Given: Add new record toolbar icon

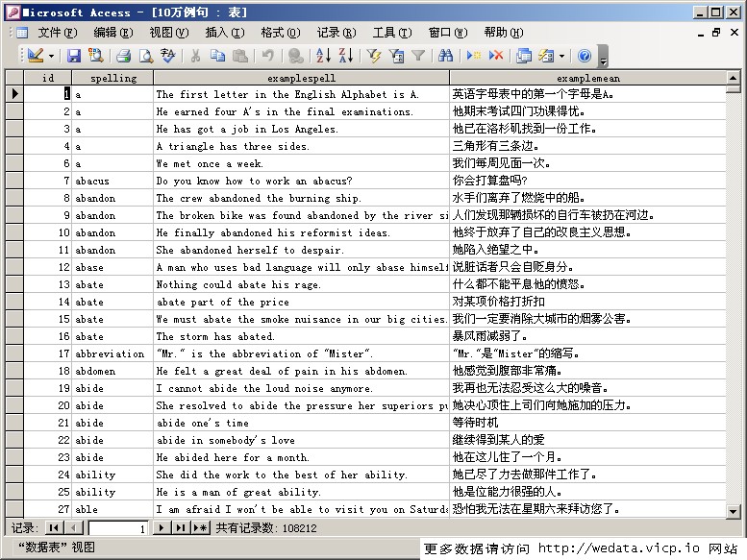Looking at the screenshot, I should [473, 56].
